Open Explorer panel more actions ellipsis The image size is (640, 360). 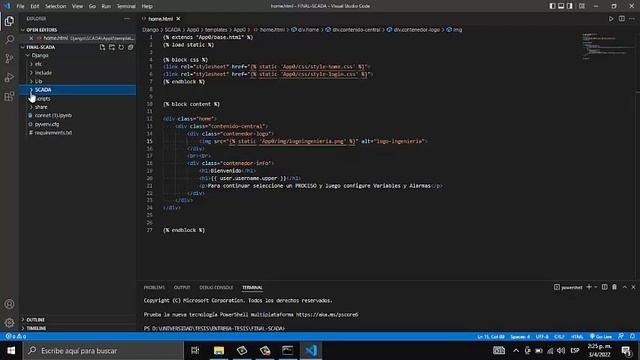pos(127,19)
